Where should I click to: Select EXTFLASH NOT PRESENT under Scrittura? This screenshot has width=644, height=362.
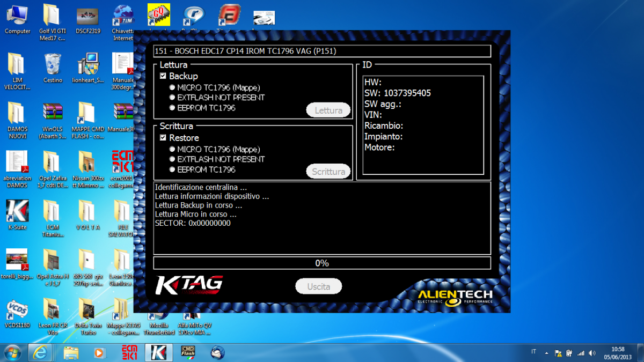click(172, 159)
